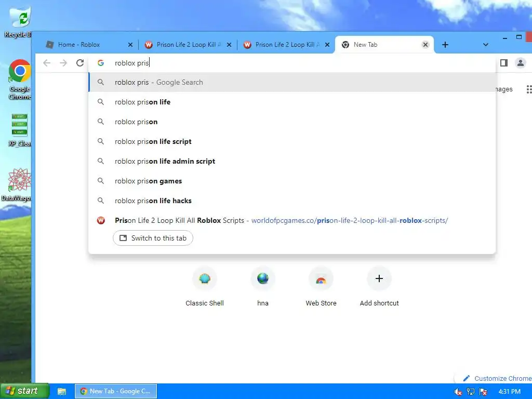Open the Chrome side panel

pyautogui.click(x=504, y=63)
